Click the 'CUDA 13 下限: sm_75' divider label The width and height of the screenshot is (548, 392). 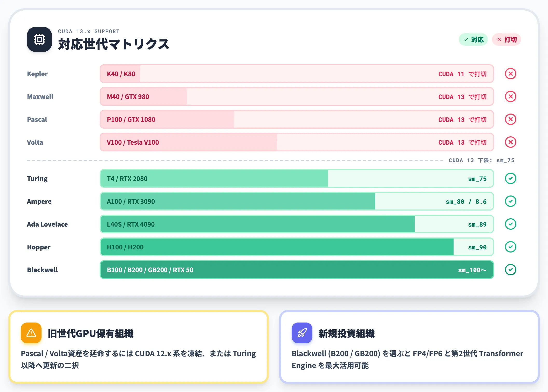point(482,160)
